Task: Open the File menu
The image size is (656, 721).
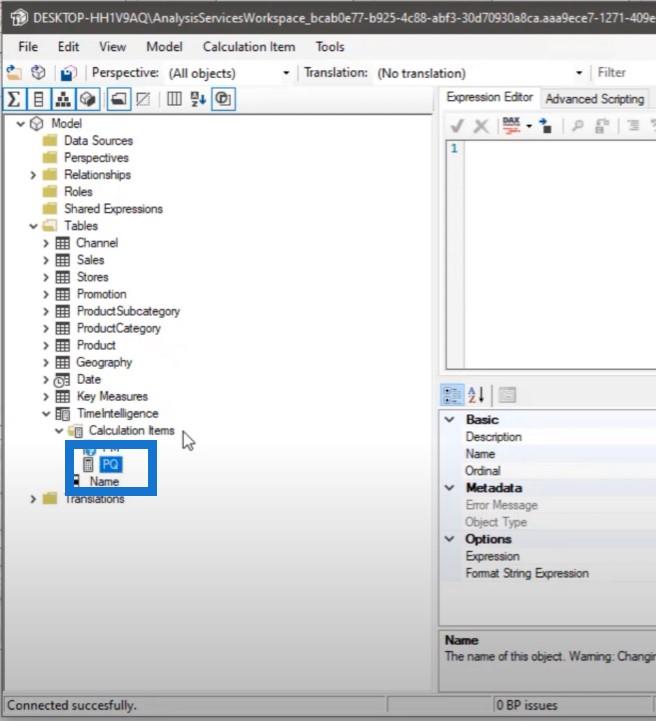Action: 28,47
